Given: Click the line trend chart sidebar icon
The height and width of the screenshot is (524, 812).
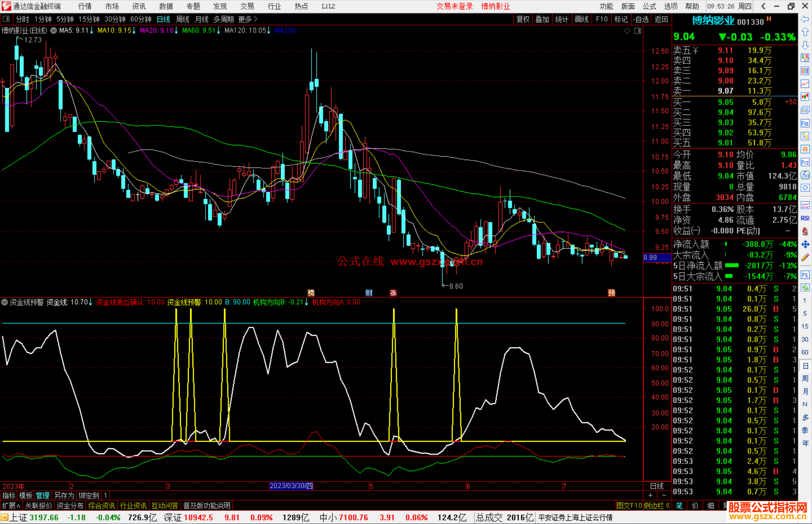Looking at the screenshot, I should 805,83.
